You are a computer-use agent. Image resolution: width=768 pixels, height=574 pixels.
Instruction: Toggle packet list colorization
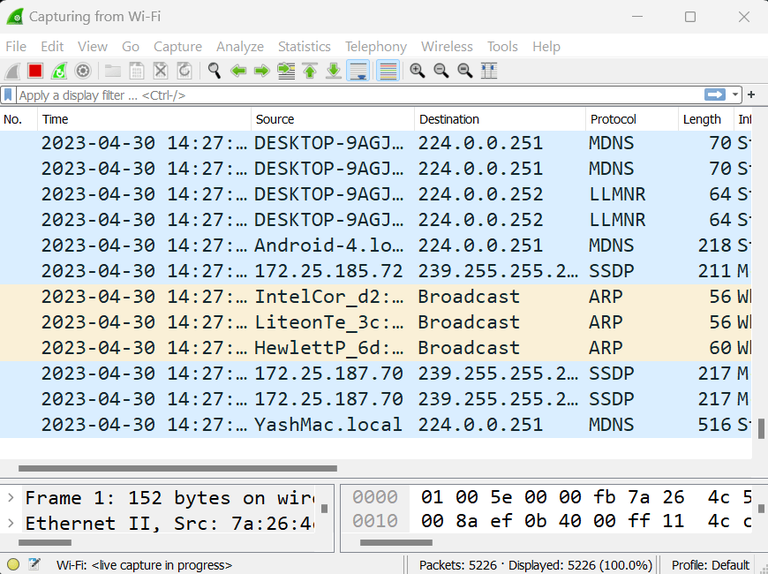388,71
